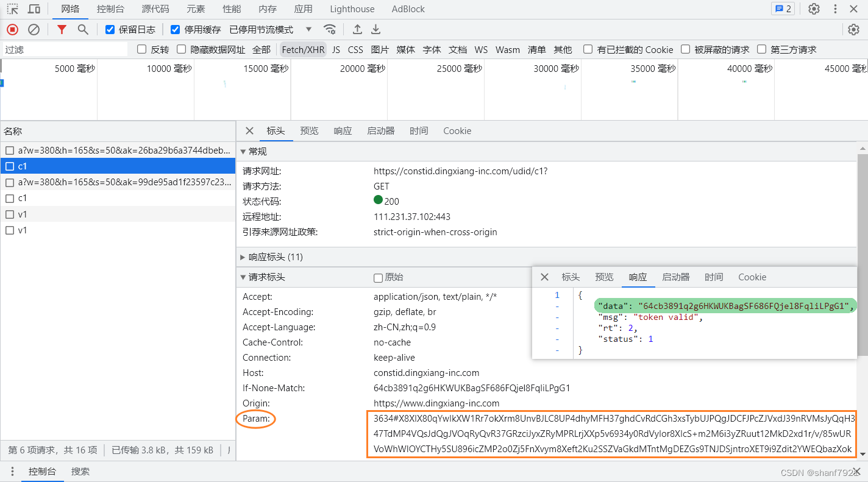Click the Name 名称 column header
868x482 pixels.
pos(118,131)
